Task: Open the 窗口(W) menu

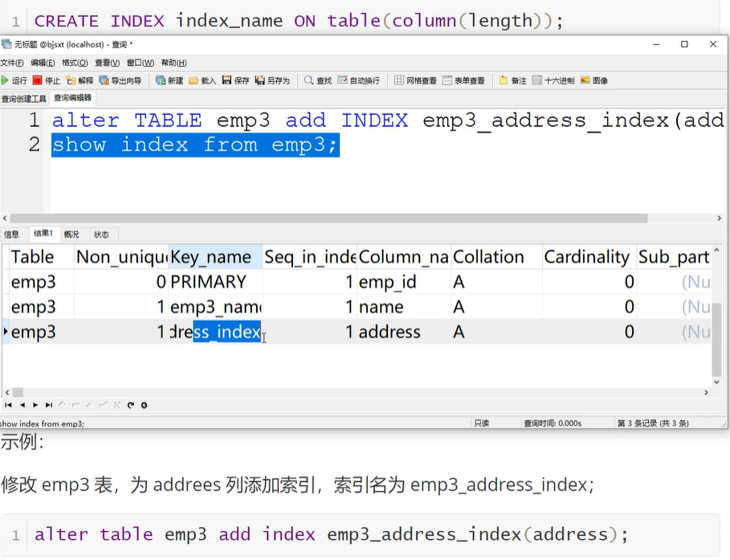Action: (x=140, y=63)
